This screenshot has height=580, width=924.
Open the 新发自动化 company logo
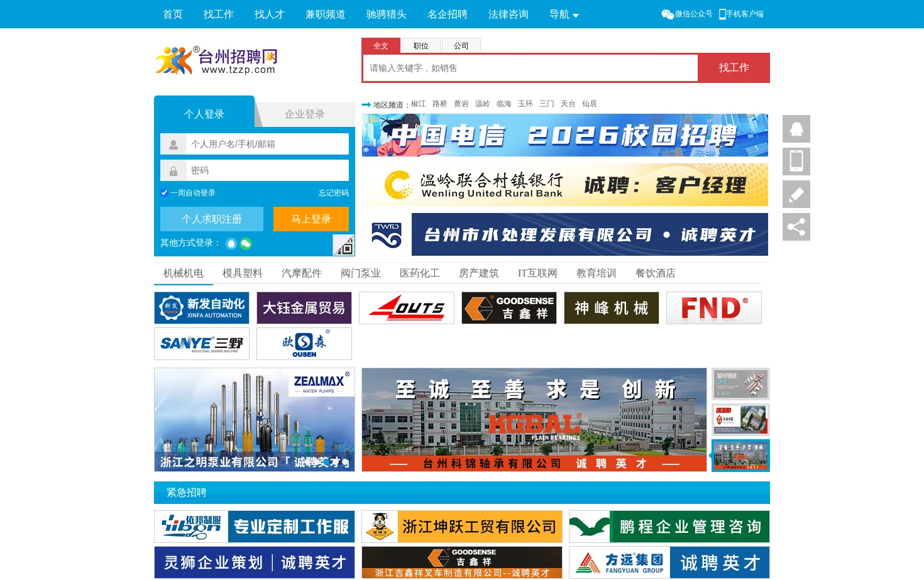pos(202,308)
